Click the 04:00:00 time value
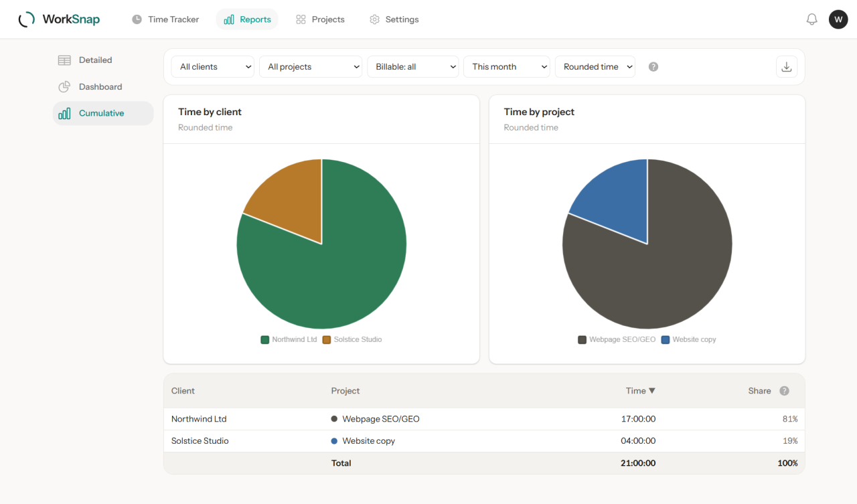 [x=638, y=441]
